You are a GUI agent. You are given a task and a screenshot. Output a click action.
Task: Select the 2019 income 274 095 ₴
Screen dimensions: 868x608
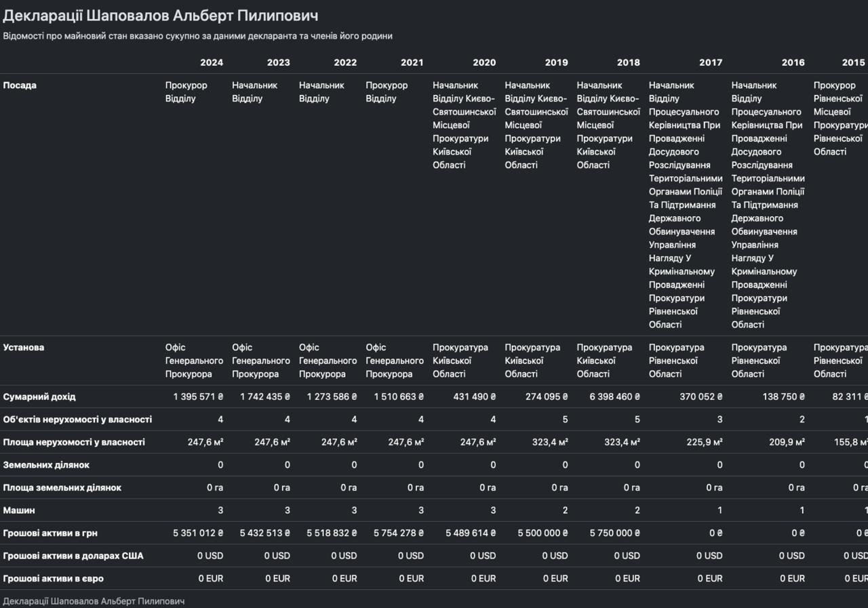click(x=547, y=397)
